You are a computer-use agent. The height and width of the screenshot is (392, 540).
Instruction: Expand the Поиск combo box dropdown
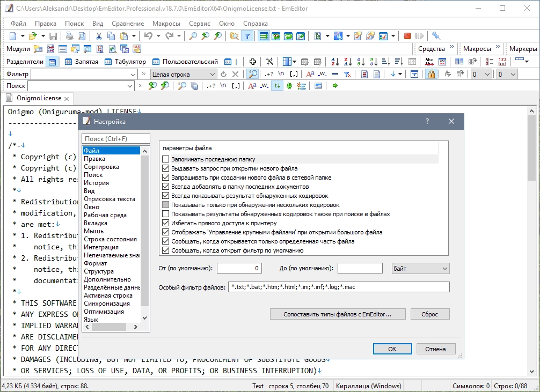coord(130,86)
